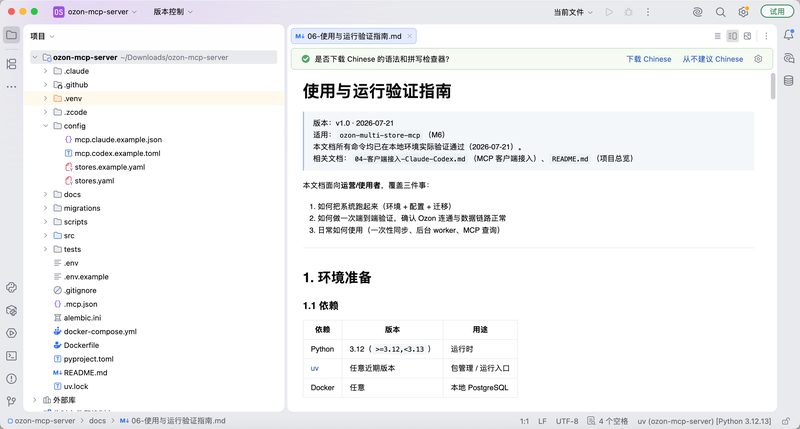Follow the uv link in dependency table
800x429 pixels.
[x=315, y=368]
